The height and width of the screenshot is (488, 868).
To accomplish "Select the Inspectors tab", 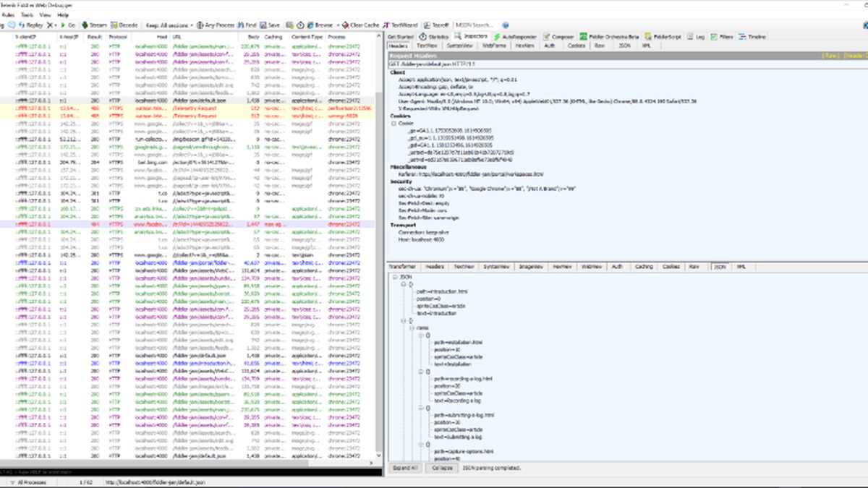I will (x=472, y=36).
